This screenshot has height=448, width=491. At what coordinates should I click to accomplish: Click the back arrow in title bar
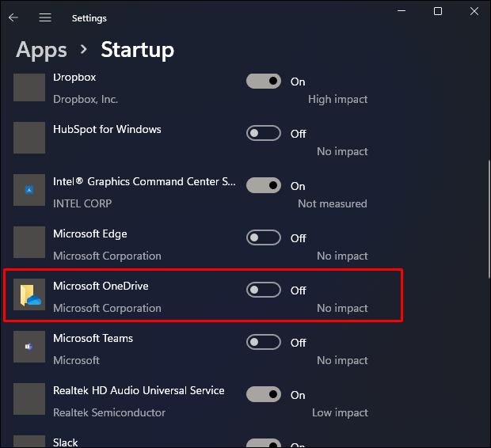pos(13,17)
